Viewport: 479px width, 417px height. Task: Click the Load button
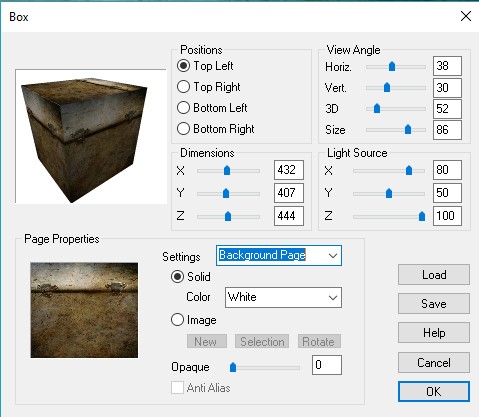[434, 275]
